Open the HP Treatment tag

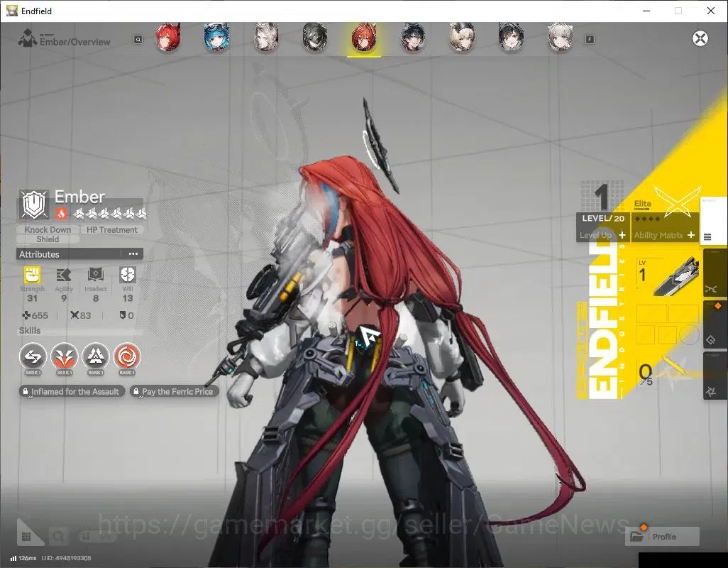click(112, 229)
